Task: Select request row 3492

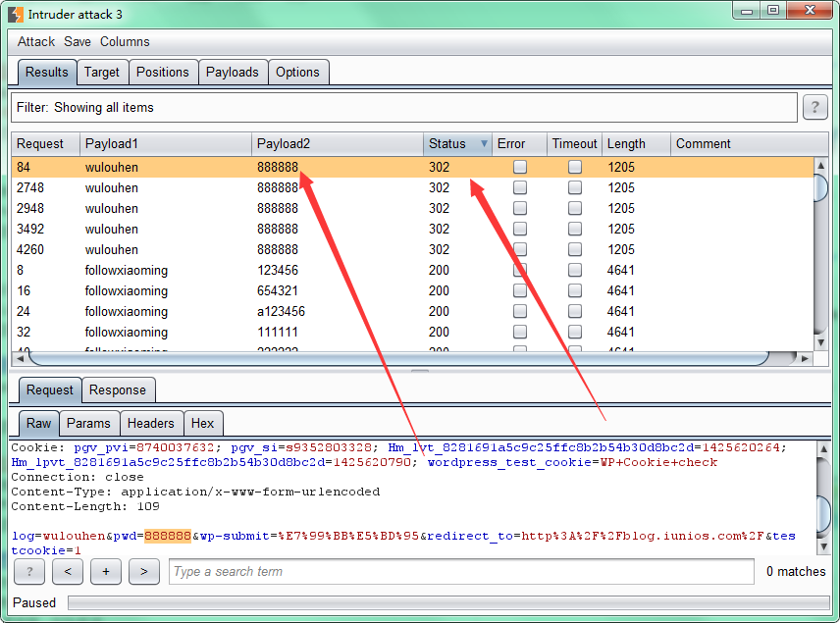Action: pos(412,229)
